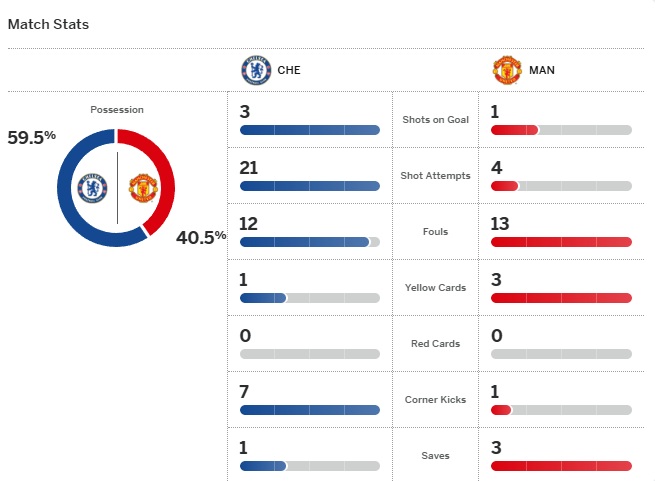Click the Manchester United crest in header
The height and width of the screenshot is (481, 655).
pos(508,70)
